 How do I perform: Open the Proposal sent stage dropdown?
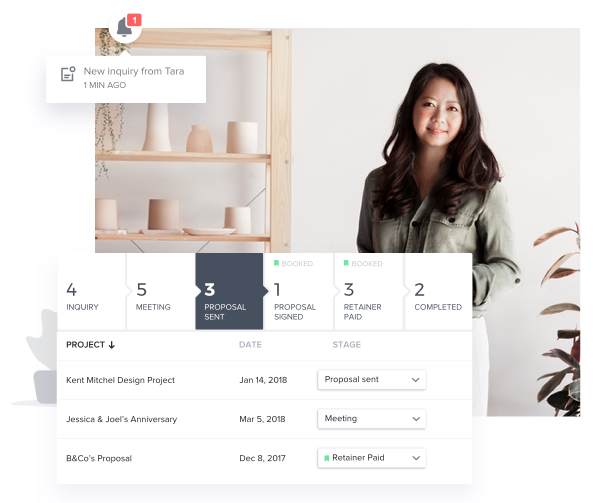click(371, 380)
